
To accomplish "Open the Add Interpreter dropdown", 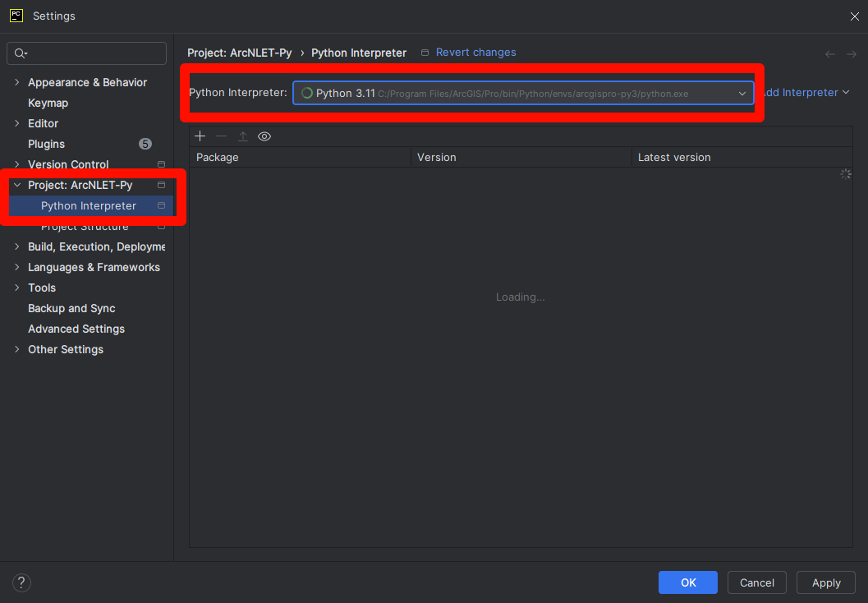I will click(x=806, y=93).
